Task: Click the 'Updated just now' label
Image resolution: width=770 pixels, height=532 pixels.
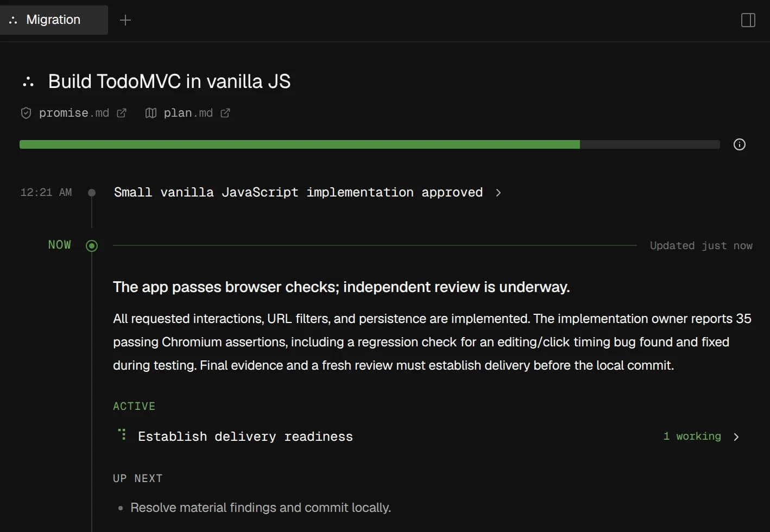Action: [x=701, y=246]
